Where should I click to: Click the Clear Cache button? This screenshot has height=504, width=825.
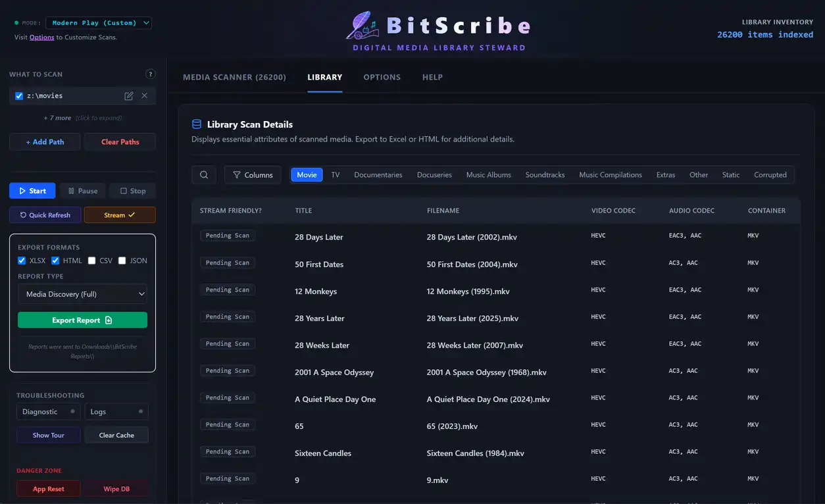116,436
